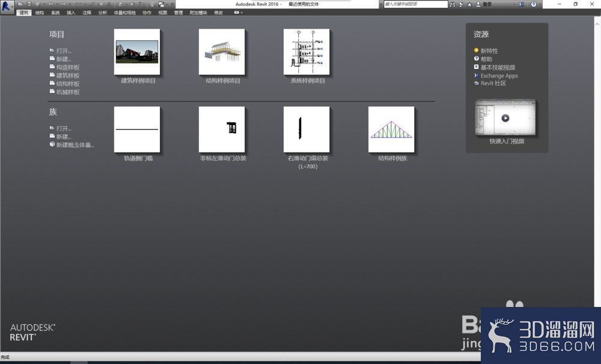Open the 轨道侧门槛 family thumbnail
Screen dimensions: 601x364
click(x=137, y=130)
